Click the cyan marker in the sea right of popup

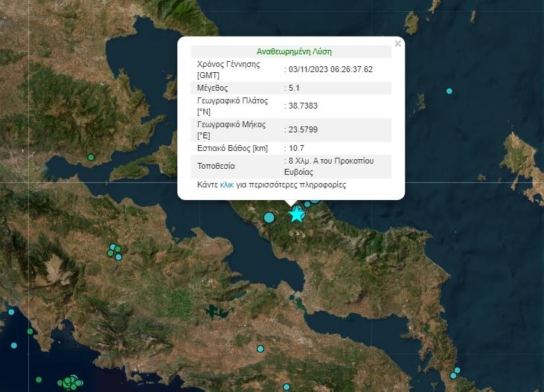pos(449,91)
